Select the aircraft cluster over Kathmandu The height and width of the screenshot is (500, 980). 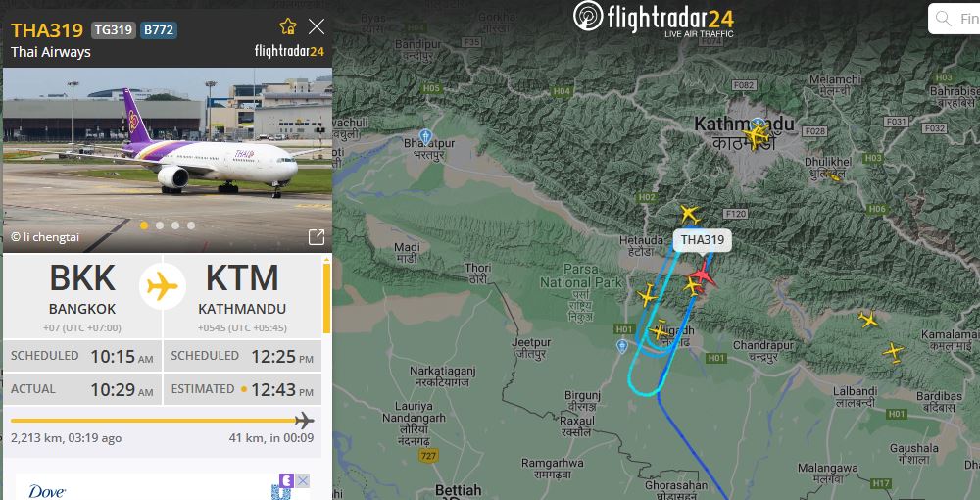pyautogui.click(x=757, y=134)
